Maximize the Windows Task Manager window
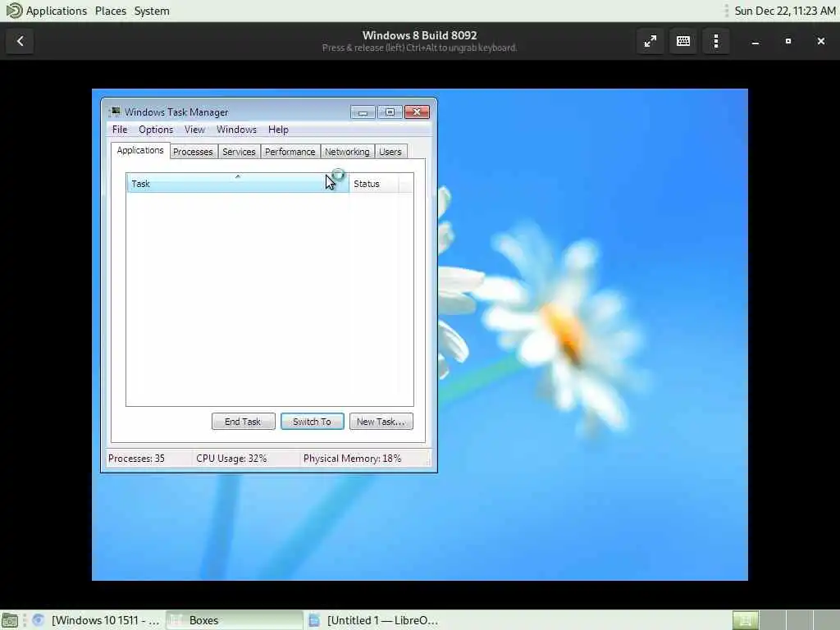Image resolution: width=840 pixels, height=630 pixels. (x=390, y=112)
